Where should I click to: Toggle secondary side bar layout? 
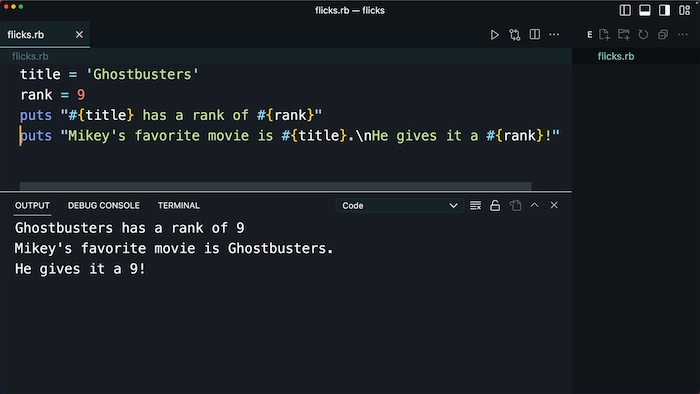[664, 10]
